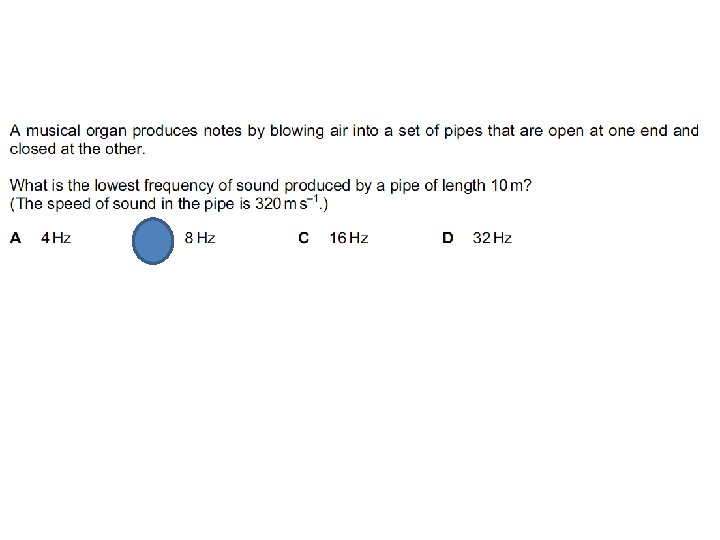720x540 pixels.
Task: Click the blue circle covering option B
Action: (x=153, y=241)
